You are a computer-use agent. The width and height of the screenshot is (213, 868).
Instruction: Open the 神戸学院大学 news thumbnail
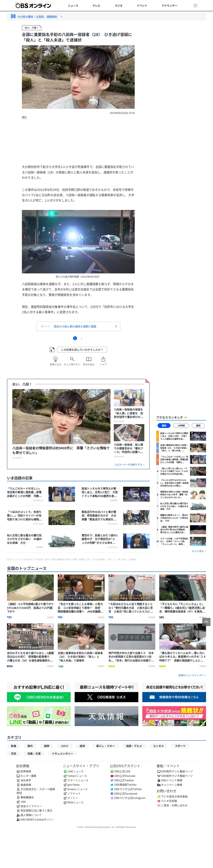pos(132,636)
